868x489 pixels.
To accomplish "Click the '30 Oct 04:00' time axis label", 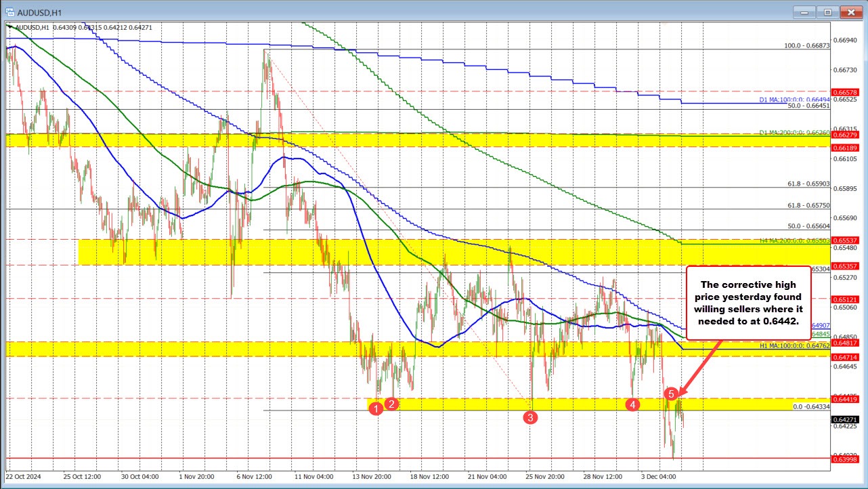I will (x=139, y=476).
